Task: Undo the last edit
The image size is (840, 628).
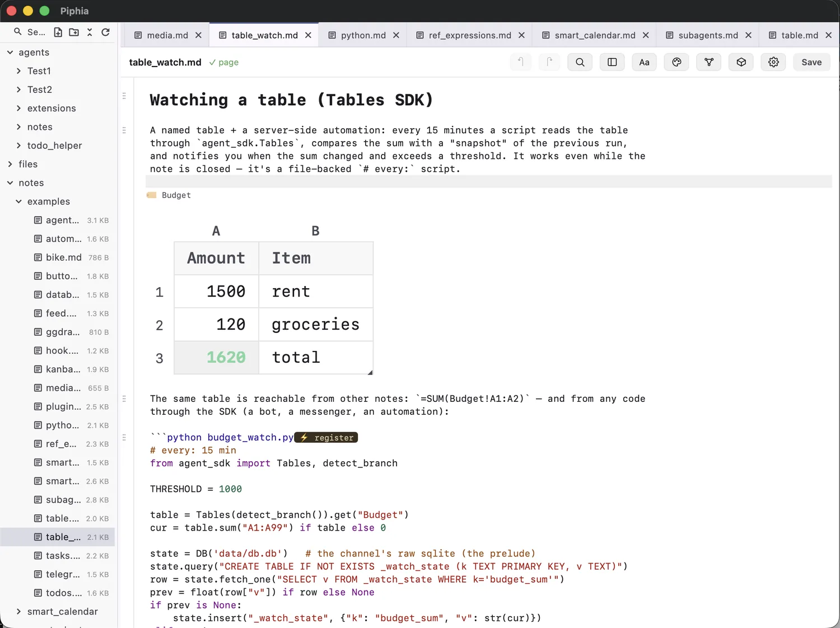Action: coord(520,62)
